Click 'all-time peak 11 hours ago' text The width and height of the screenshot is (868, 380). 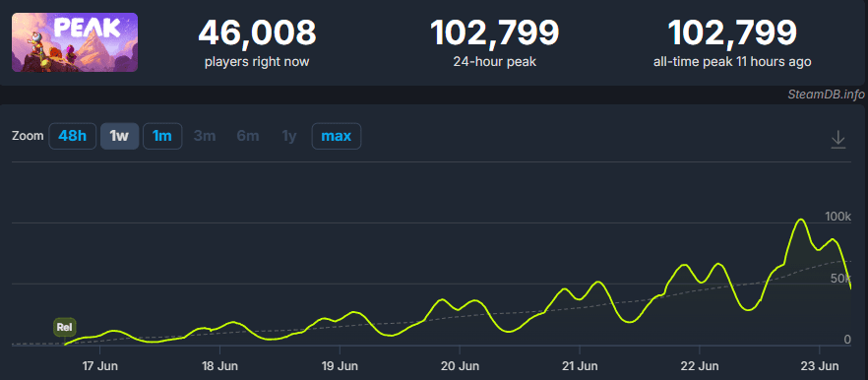[x=732, y=61]
